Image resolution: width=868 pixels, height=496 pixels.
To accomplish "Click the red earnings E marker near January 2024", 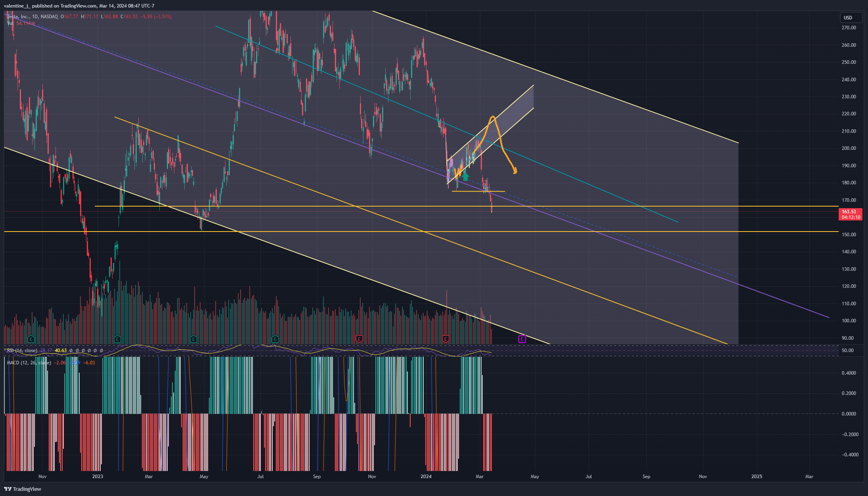I will pyautogui.click(x=445, y=339).
